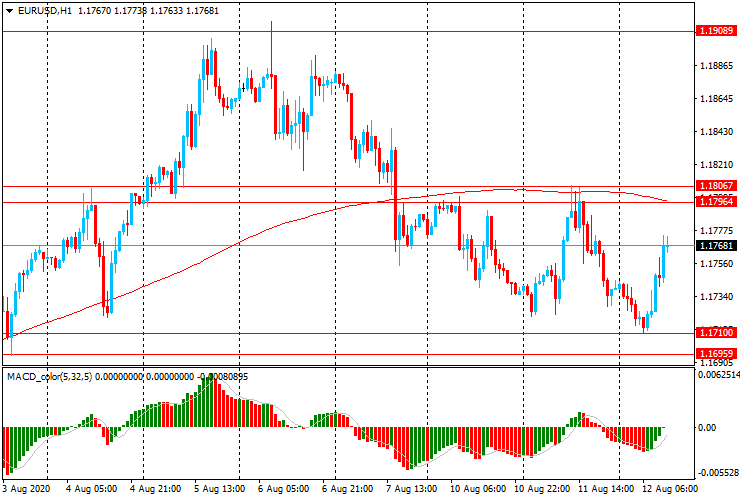
Task: Click the OHLC values 1.17670 1.17738 text
Action: pyautogui.click(x=112, y=10)
